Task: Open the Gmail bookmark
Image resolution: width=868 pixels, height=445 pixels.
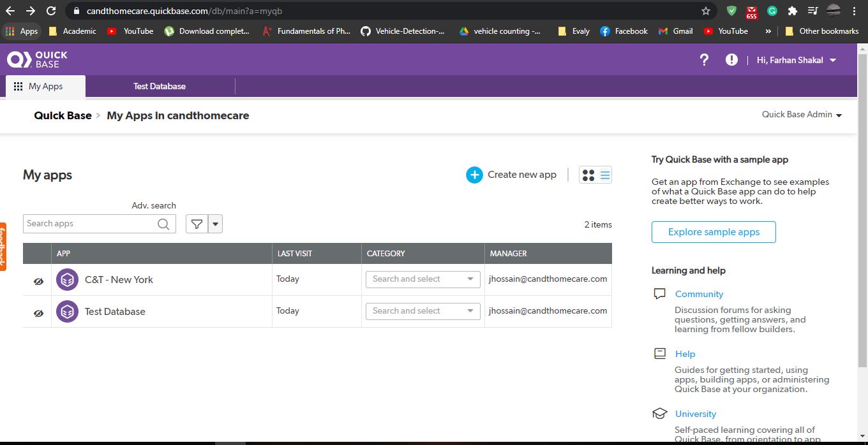Action: 675,31
